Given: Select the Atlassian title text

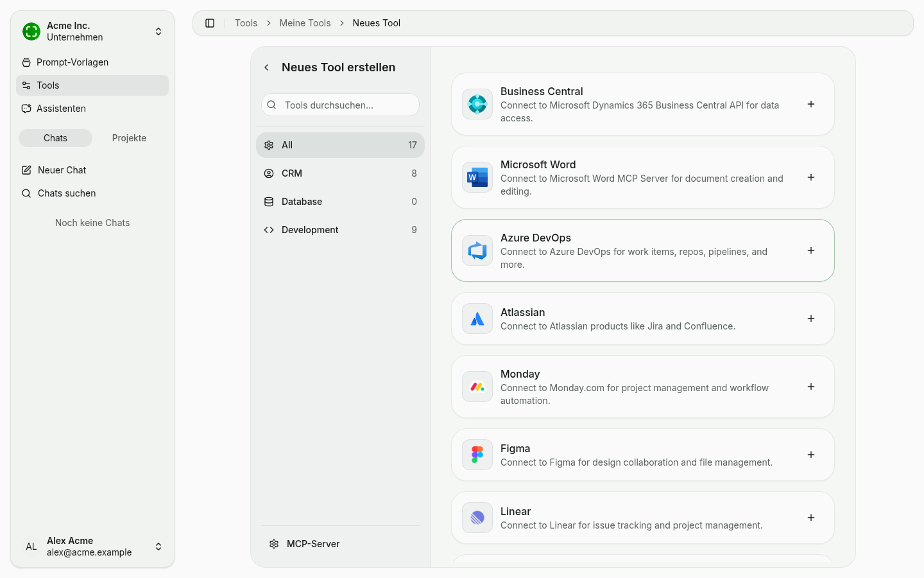Looking at the screenshot, I should click(x=522, y=312).
